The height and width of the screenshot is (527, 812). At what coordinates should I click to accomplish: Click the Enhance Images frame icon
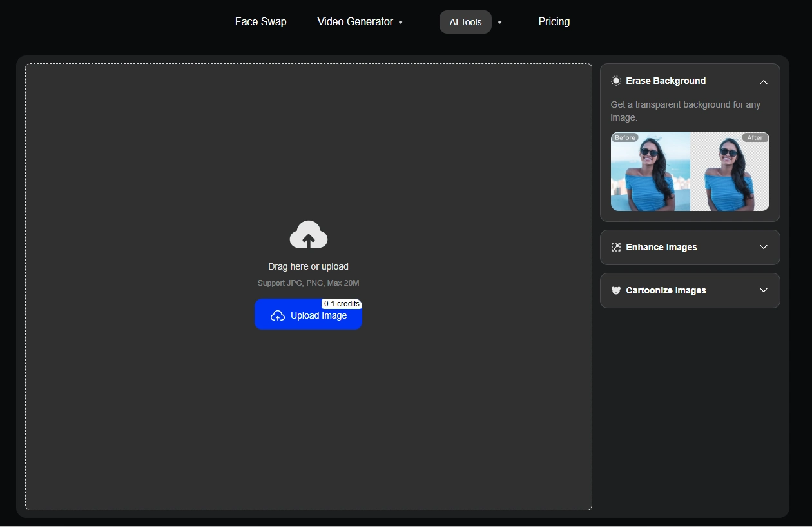coord(615,247)
